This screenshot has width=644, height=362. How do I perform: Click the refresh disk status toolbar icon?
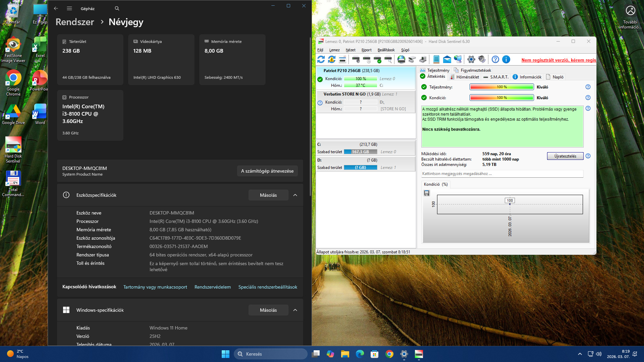(321, 60)
